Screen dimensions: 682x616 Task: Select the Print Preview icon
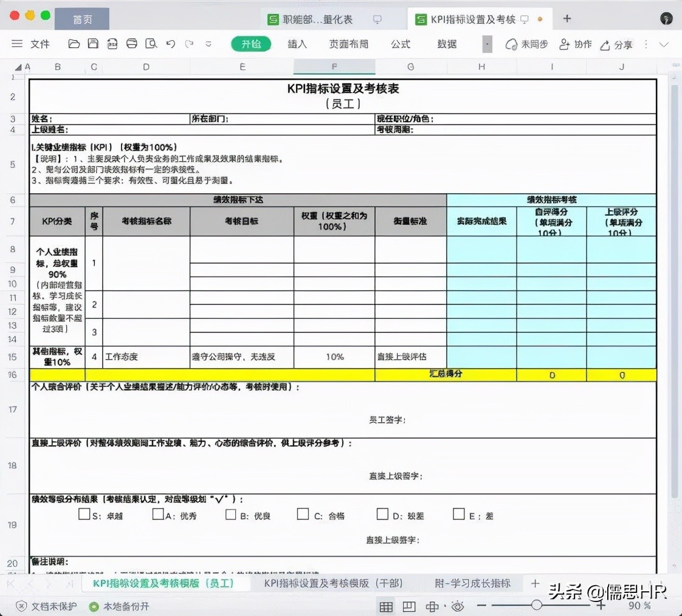[x=151, y=44]
